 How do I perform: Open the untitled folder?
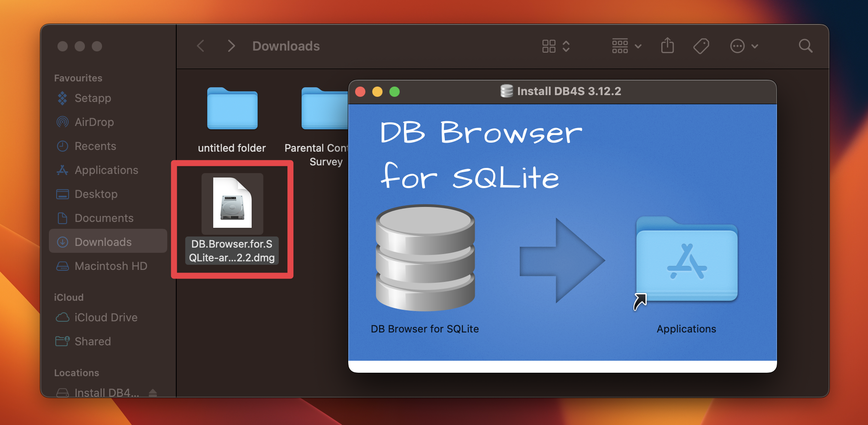(231, 109)
